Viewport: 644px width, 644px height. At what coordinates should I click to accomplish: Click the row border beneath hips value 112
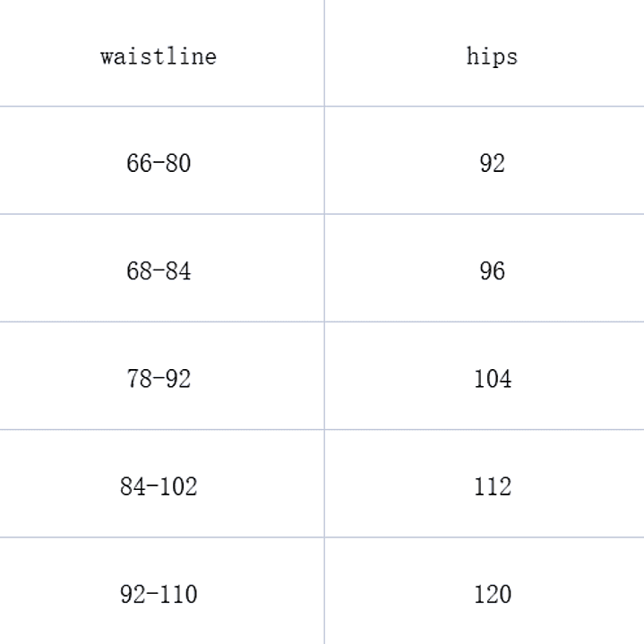(x=492, y=537)
